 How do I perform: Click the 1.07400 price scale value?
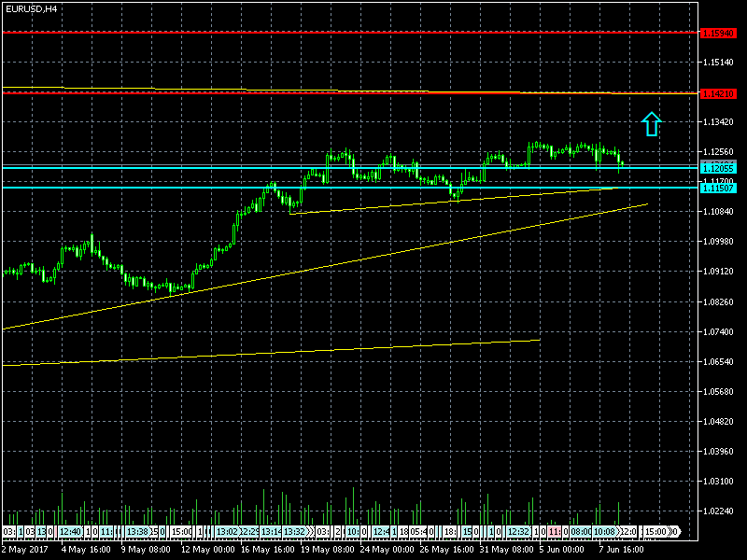pyautogui.click(x=718, y=332)
